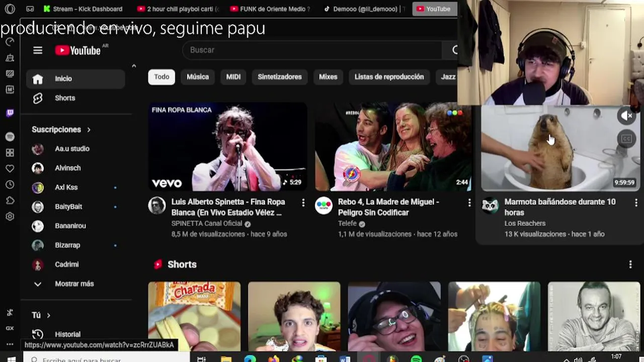Open the three-dots sidebar setup at bottom

coord(10,344)
